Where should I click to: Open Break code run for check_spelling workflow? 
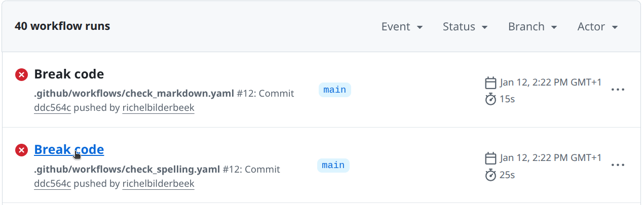point(69,150)
